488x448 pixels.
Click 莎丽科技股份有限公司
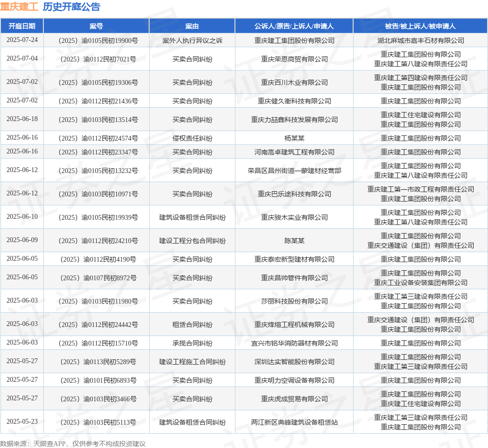(x=295, y=301)
